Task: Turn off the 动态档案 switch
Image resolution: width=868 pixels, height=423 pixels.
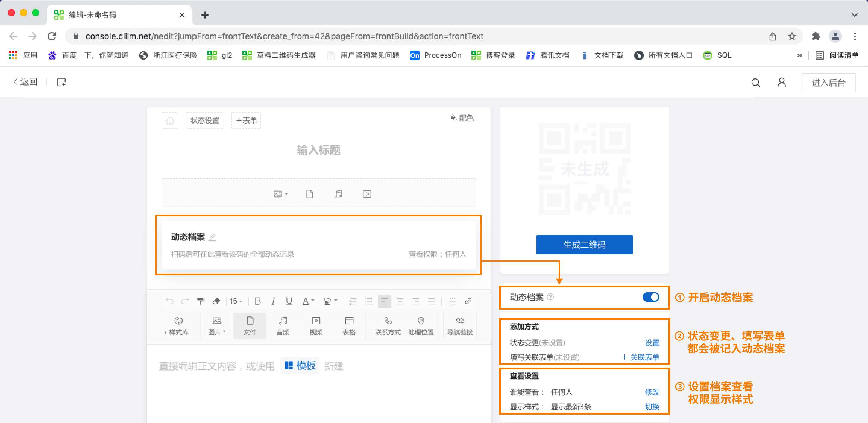Action: (651, 297)
